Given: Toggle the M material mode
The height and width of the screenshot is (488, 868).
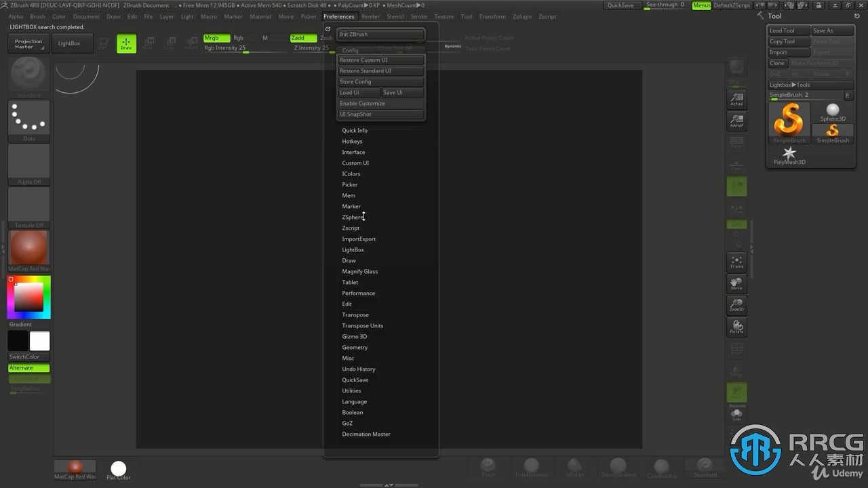Looking at the screenshot, I should (x=265, y=38).
